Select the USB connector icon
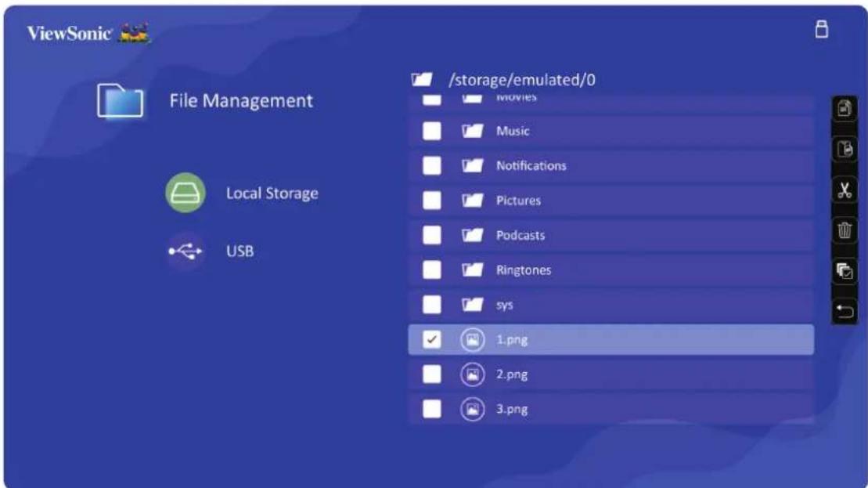The width and height of the screenshot is (868, 488). 185,251
